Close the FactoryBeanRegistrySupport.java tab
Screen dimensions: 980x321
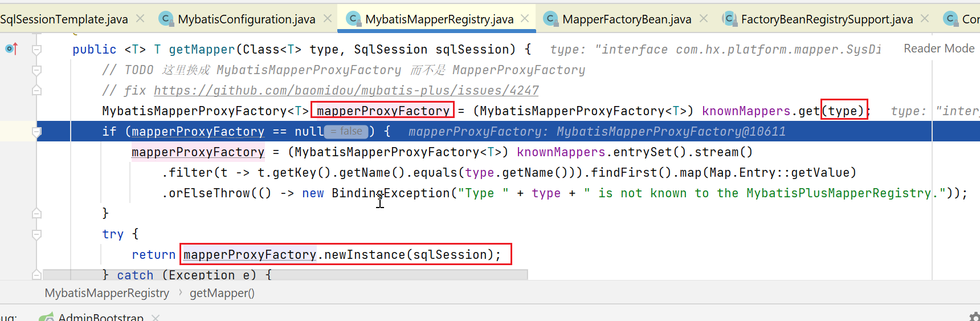click(x=925, y=19)
